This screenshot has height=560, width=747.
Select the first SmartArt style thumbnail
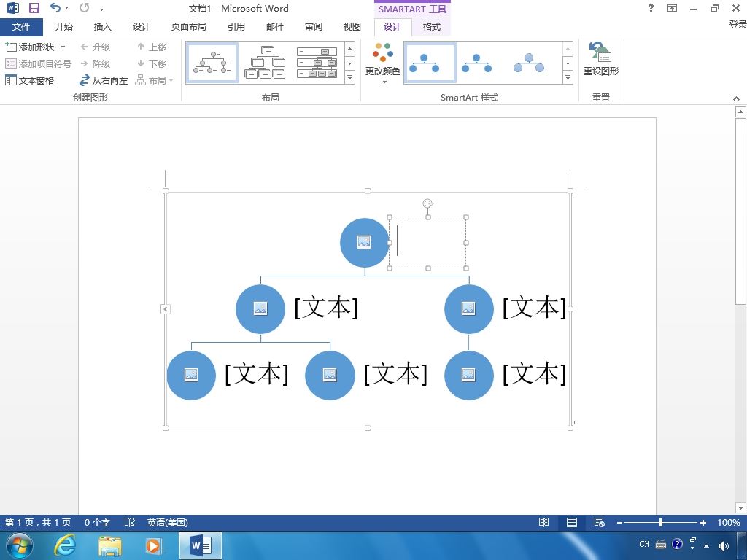430,63
